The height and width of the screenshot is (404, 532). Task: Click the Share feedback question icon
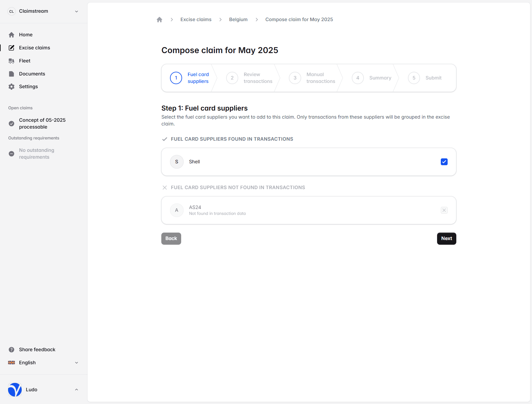[11, 350]
